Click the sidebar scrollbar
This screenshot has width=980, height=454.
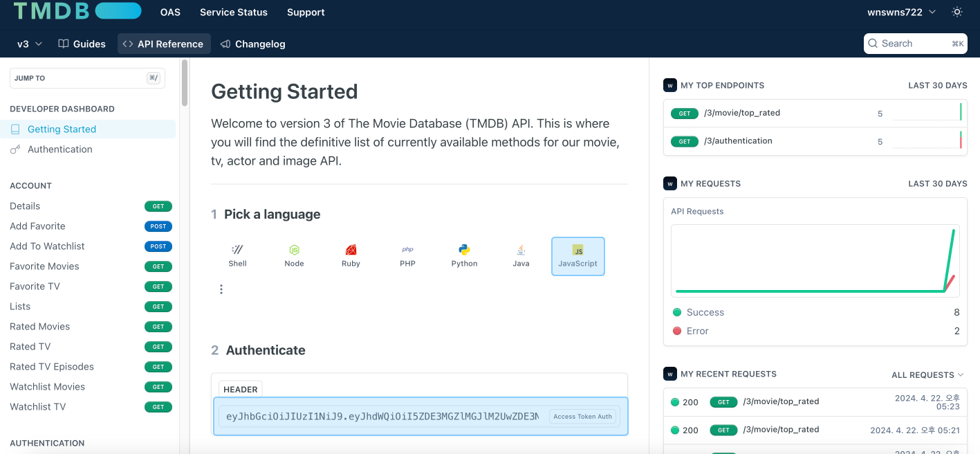click(185, 83)
